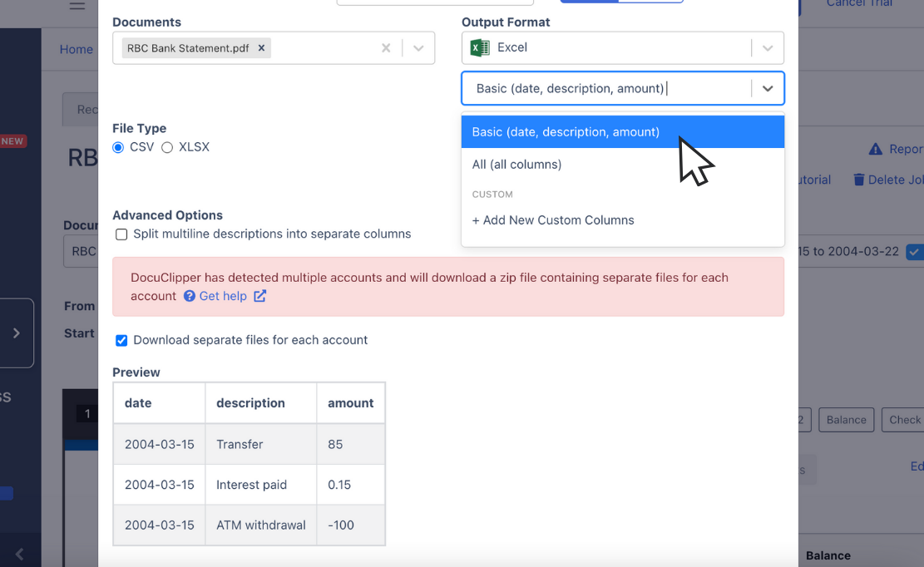Toggle the blue checkbox beside date range

tap(914, 252)
